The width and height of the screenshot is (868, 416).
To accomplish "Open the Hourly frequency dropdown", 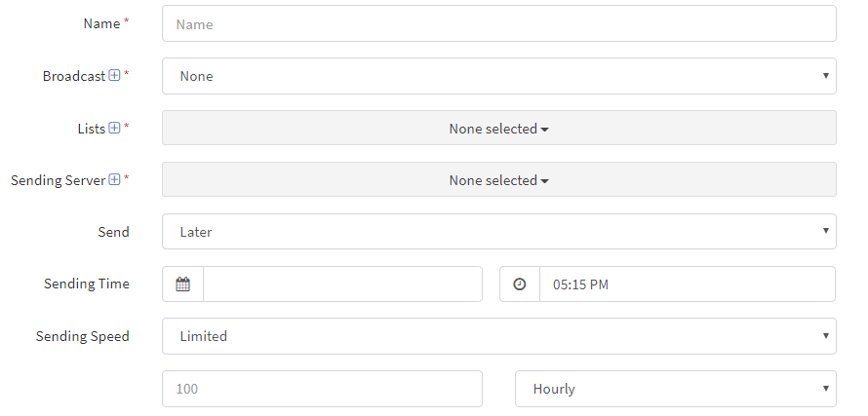I will click(x=675, y=389).
